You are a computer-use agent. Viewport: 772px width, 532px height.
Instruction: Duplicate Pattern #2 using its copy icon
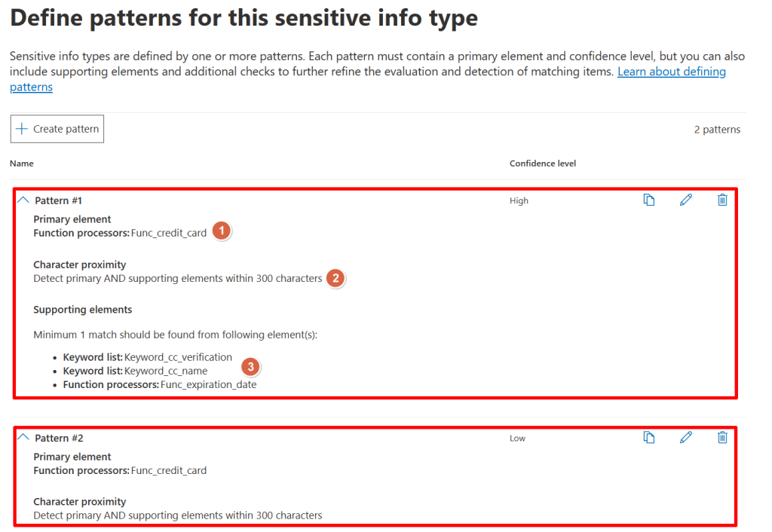(x=649, y=437)
